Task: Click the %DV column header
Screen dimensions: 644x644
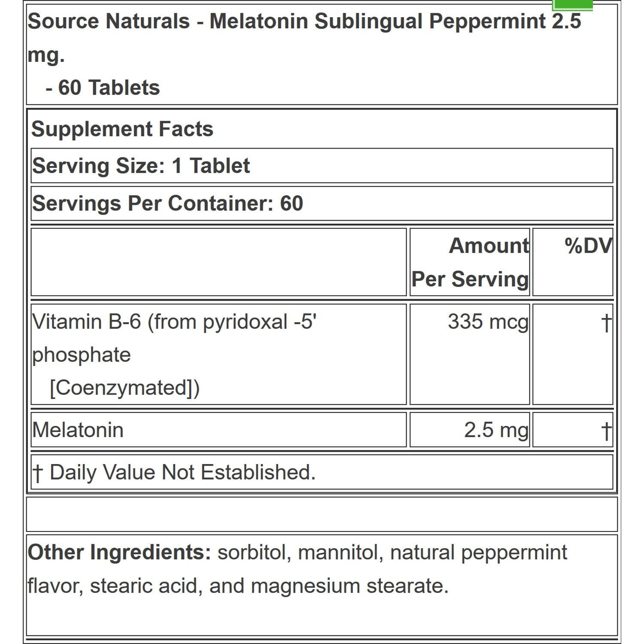Action: [573, 262]
